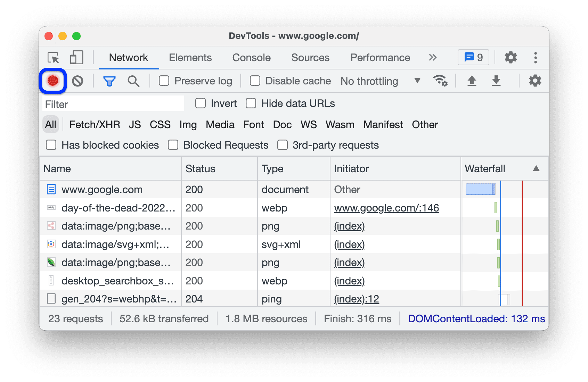Switch to the Console tab
The height and width of the screenshot is (382, 588).
pyautogui.click(x=251, y=58)
